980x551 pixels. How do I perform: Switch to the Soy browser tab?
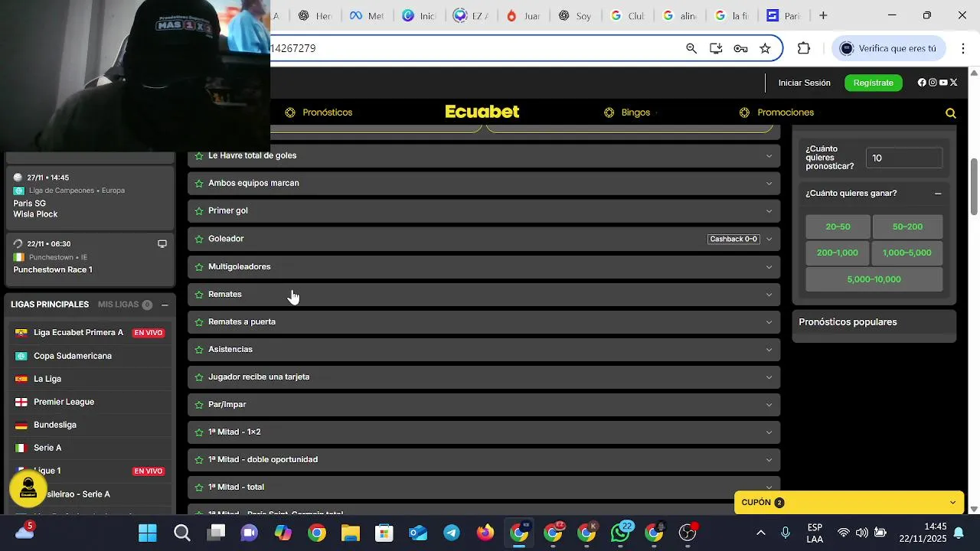574,15
